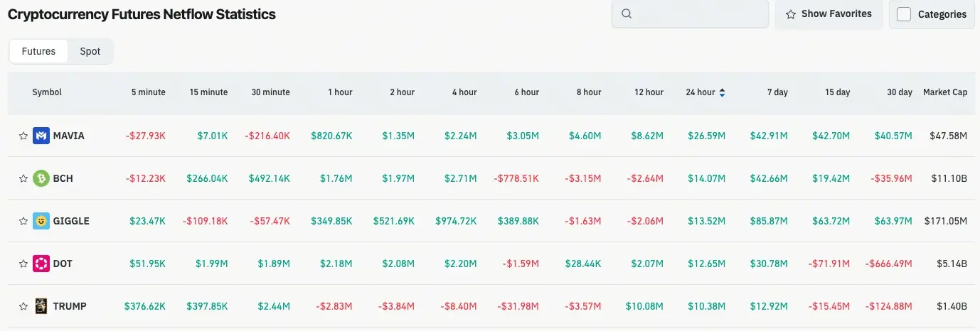Enable the Categories checkbox

[x=904, y=14]
